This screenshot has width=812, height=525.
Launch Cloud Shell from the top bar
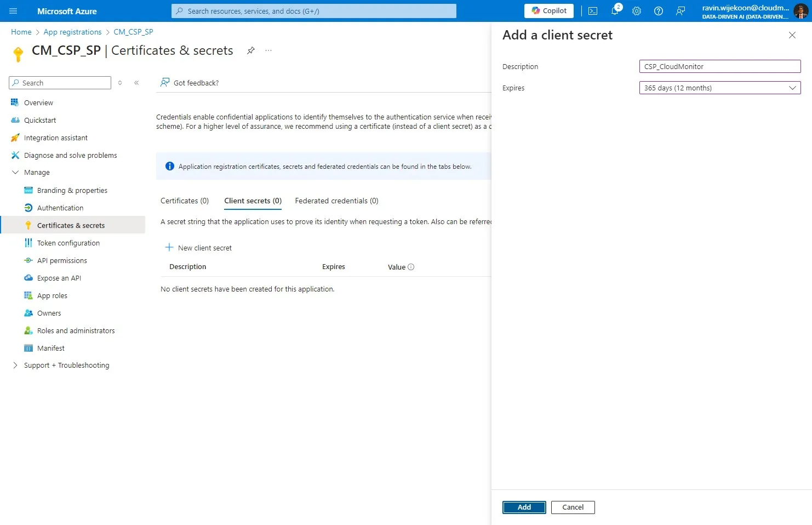(593, 11)
